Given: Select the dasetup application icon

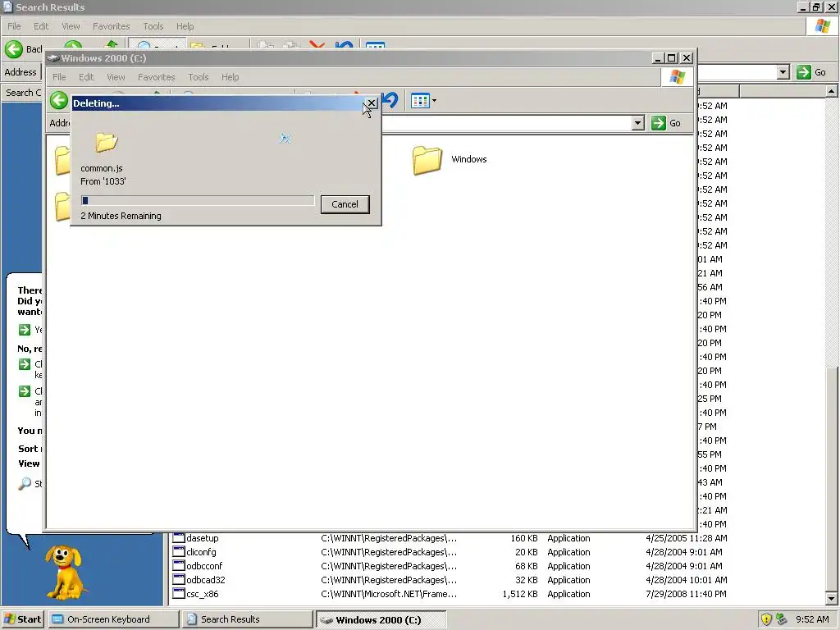Looking at the screenshot, I should click(178, 538).
